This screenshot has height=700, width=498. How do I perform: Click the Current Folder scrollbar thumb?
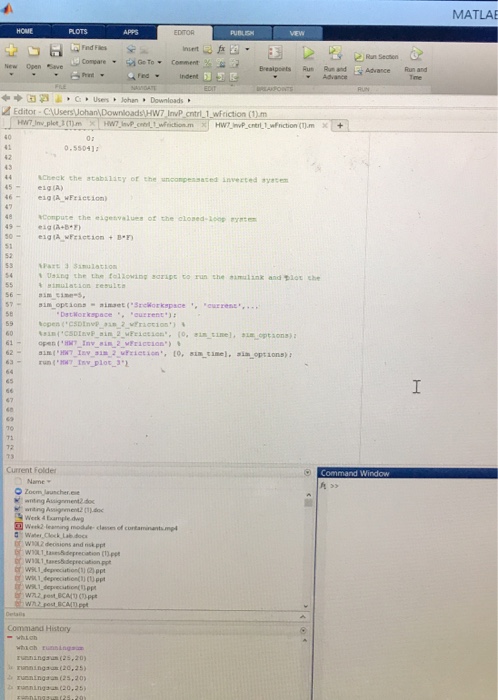point(308,502)
